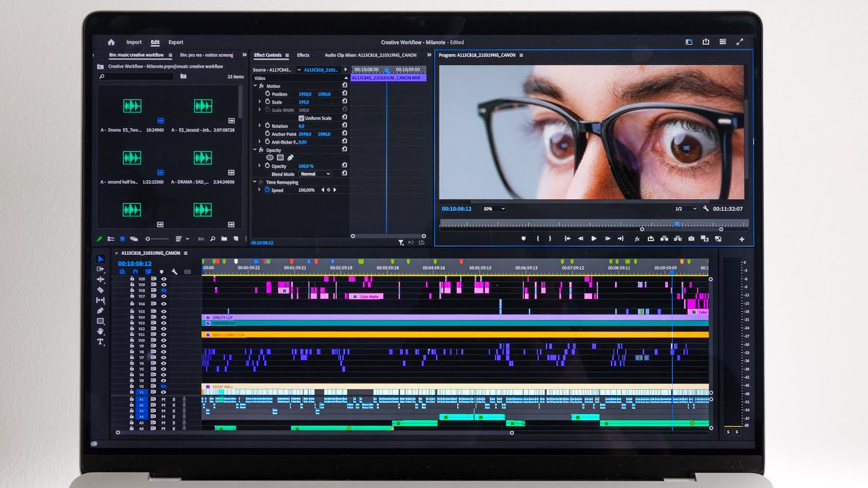The image size is (868, 488).
Task: Select the Ripple Edit tool
Action: pos(100,279)
